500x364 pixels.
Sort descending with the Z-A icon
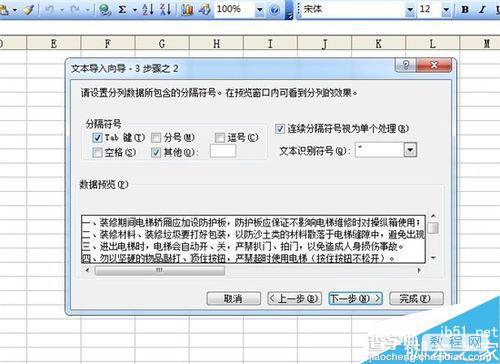165,9
